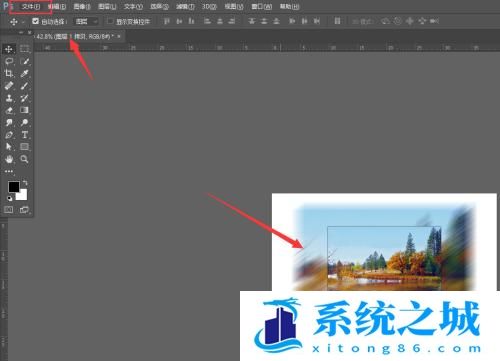500x361 pixels.
Task: Click the 3D orbit mode icon in options bar
Action: click(x=385, y=21)
